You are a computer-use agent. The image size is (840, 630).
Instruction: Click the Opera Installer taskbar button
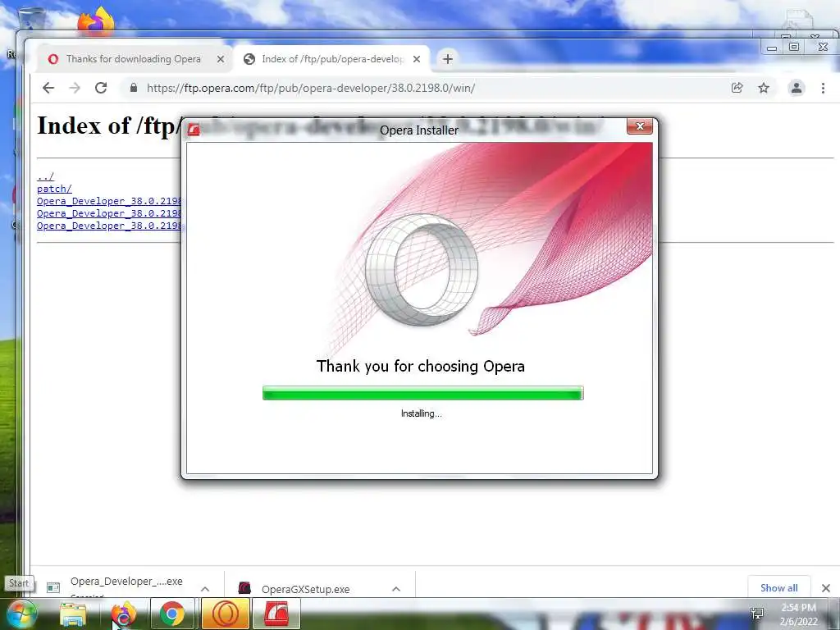(x=276, y=614)
